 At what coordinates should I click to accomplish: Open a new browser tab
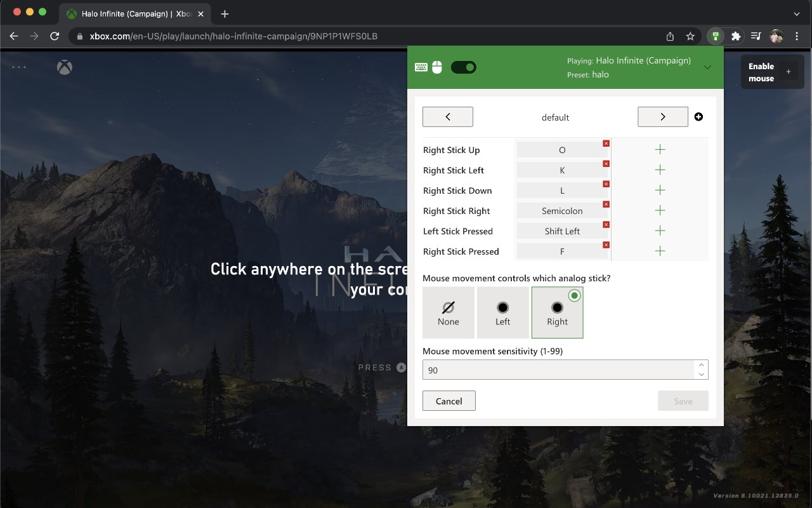click(x=225, y=13)
